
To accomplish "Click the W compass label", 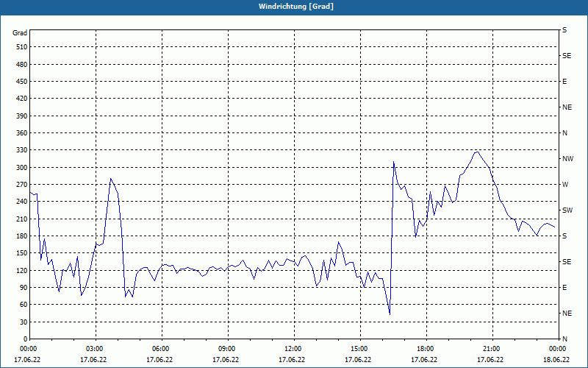I will click(565, 185).
